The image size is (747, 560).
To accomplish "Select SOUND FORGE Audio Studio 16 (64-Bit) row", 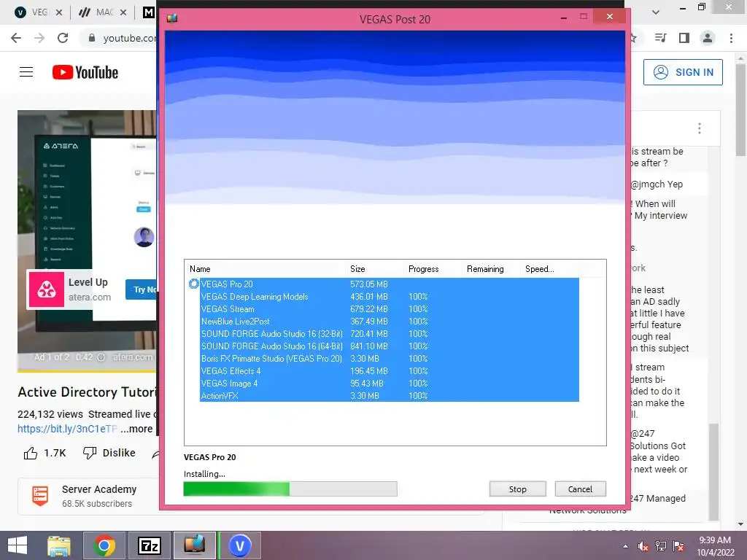I will (390, 346).
